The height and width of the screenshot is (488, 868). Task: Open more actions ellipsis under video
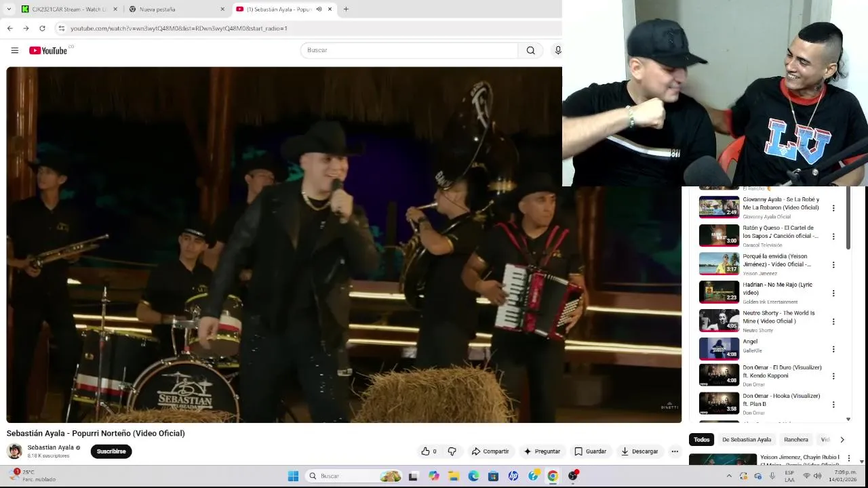[675, 451]
